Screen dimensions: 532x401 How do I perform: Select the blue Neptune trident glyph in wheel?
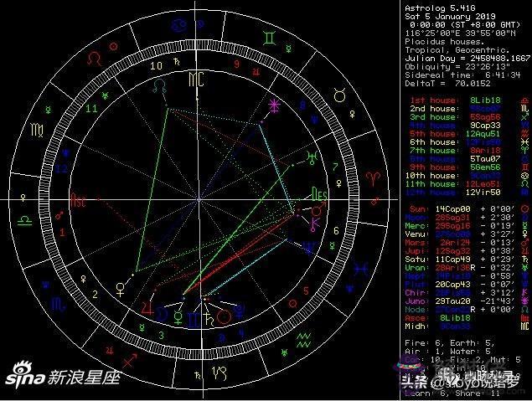pos(309,249)
